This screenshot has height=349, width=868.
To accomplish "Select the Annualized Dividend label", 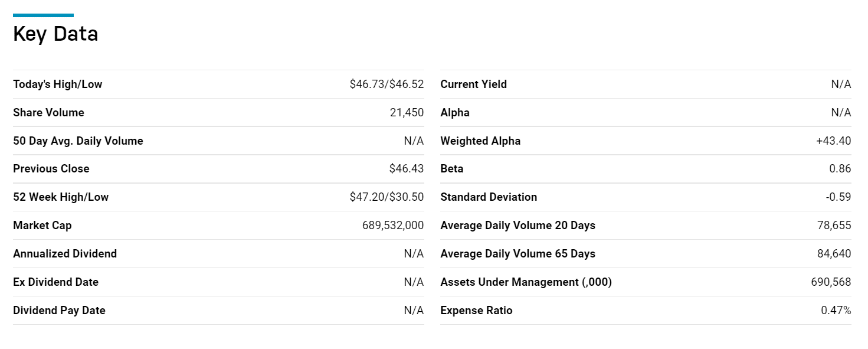I will pyautogui.click(x=65, y=254).
